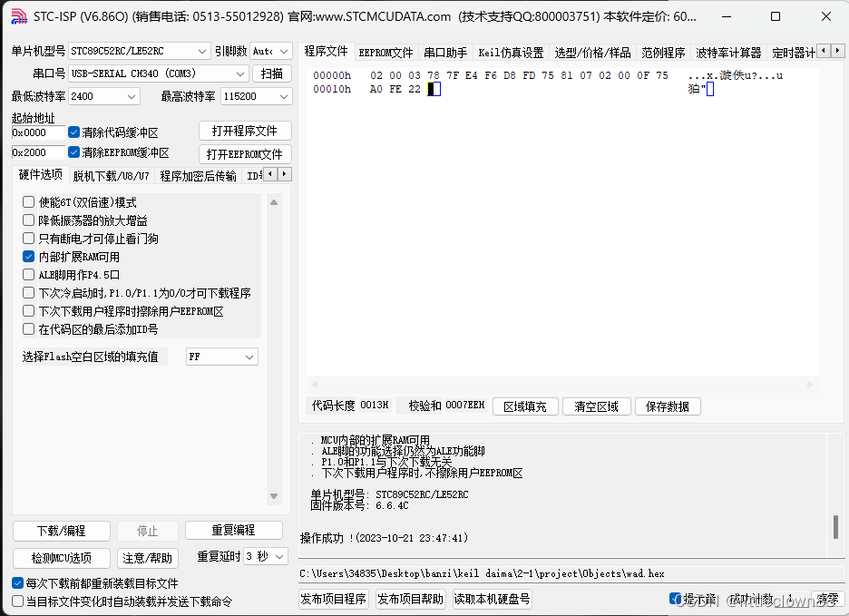
Task: Toggle the 清除代码缓冲区 checkbox
Action: point(73,132)
